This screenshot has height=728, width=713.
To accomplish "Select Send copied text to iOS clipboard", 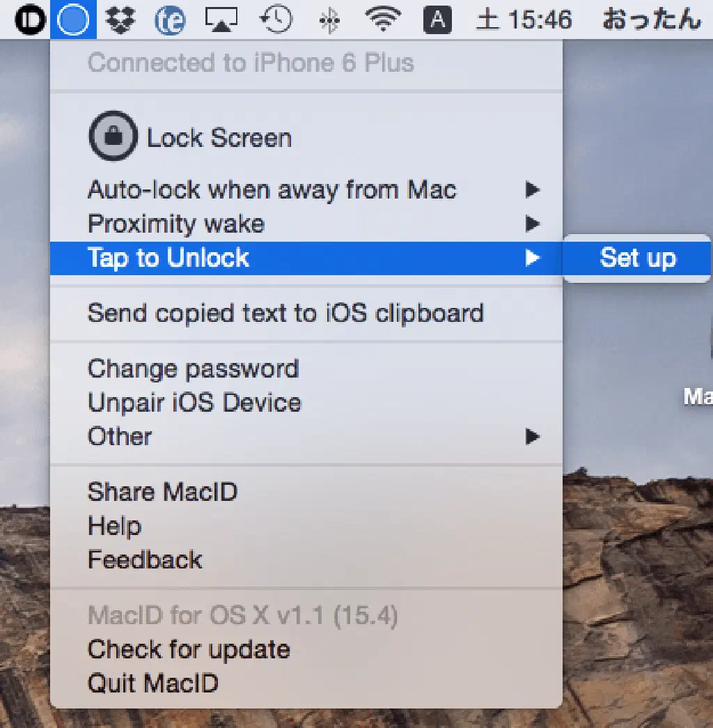I will coord(285,313).
